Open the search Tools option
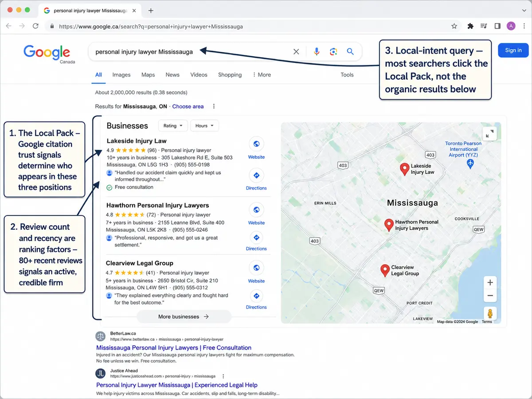 [347, 75]
